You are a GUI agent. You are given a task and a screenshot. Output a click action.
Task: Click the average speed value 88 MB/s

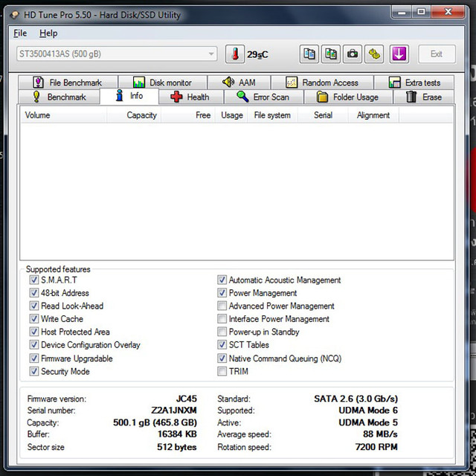coord(380,434)
